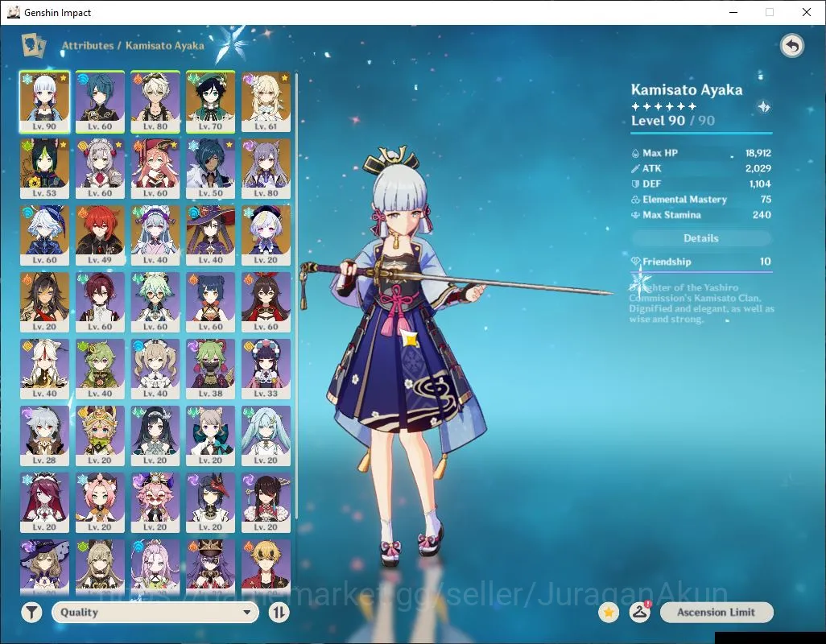
Task: Click the Details button
Action: pyautogui.click(x=701, y=238)
